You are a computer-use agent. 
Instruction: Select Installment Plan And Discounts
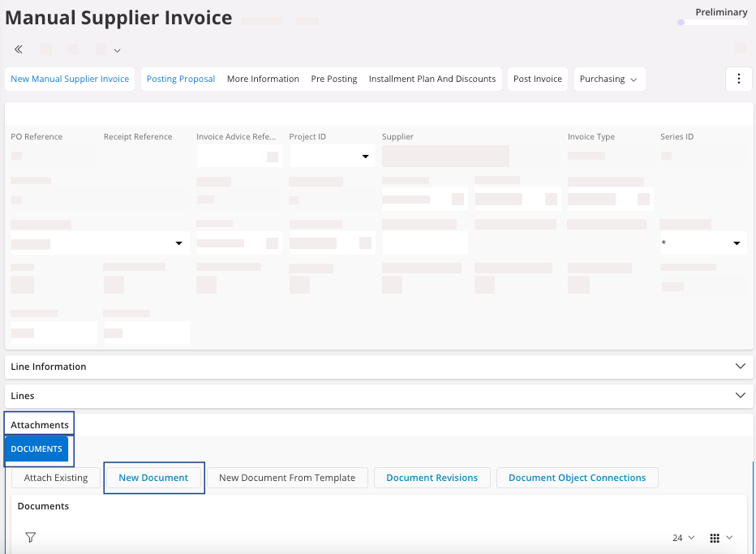click(x=432, y=79)
